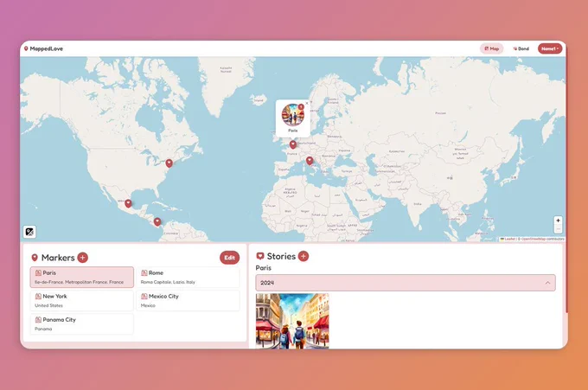This screenshot has width=588, height=390.
Task: Open the OpenStreetMap contributors link
Action: 542,239
